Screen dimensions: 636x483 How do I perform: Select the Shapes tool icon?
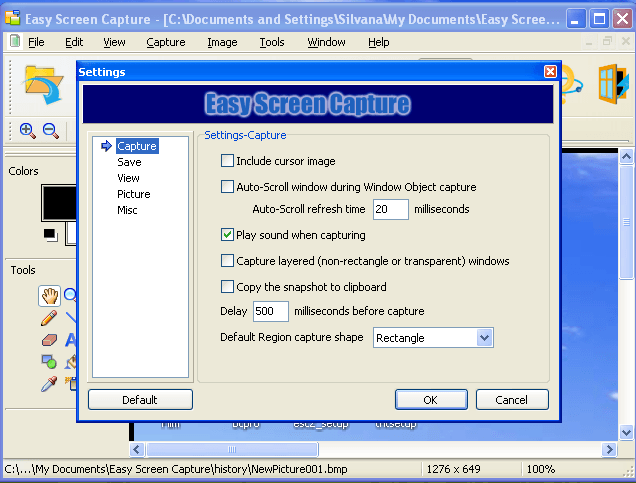49,362
